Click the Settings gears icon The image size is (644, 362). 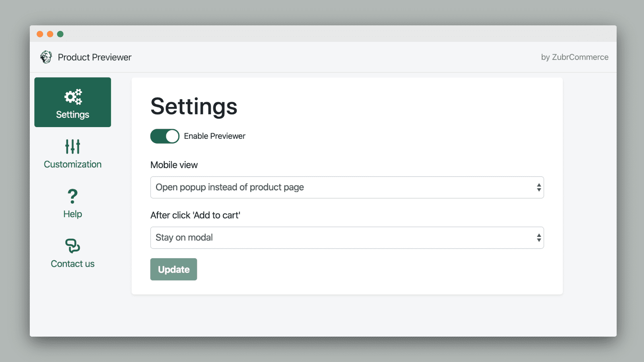click(73, 97)
